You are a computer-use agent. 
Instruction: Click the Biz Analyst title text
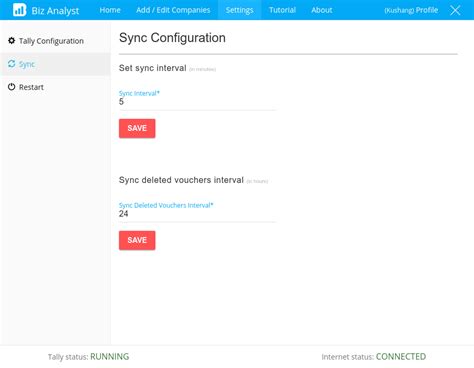pos(55,11)
